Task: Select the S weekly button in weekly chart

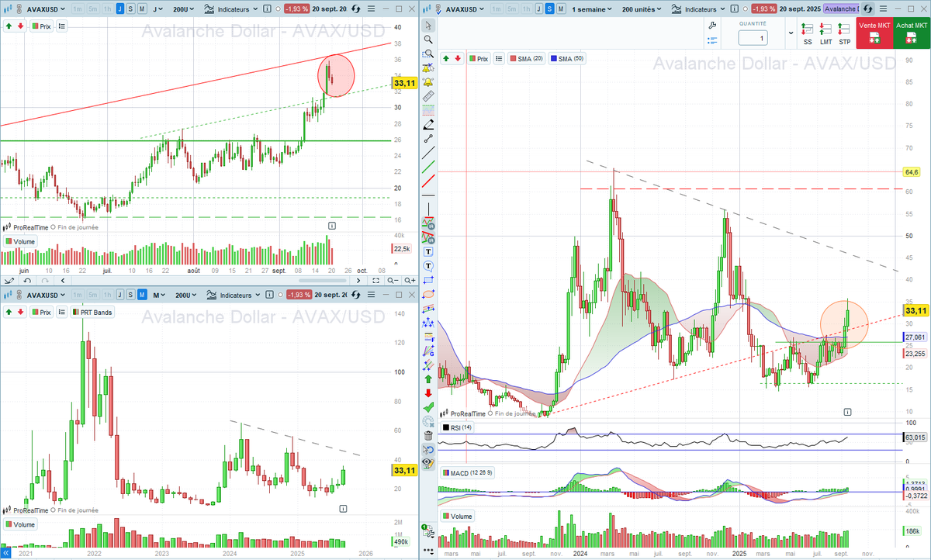Action: (x=549, y=9)
